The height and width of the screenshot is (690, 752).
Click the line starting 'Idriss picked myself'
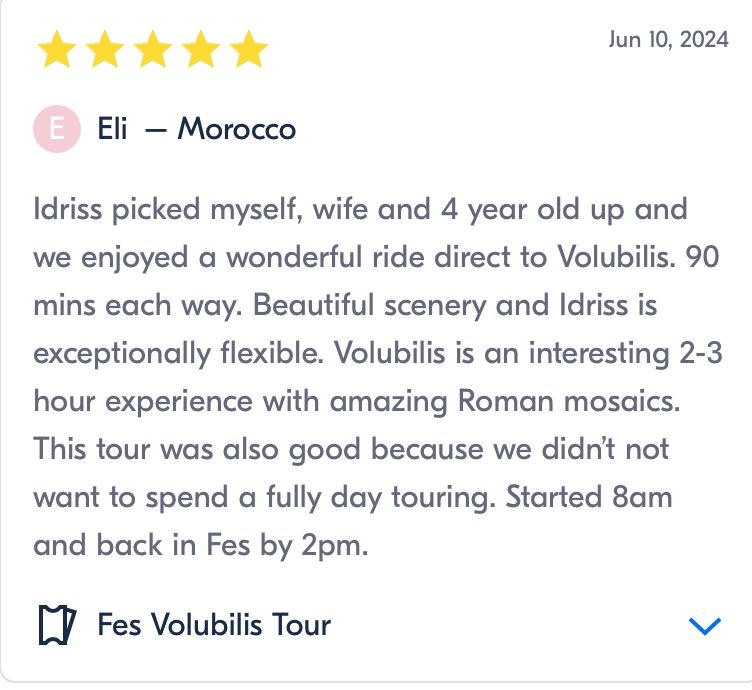pyautogui.click(x=360, y=211)
